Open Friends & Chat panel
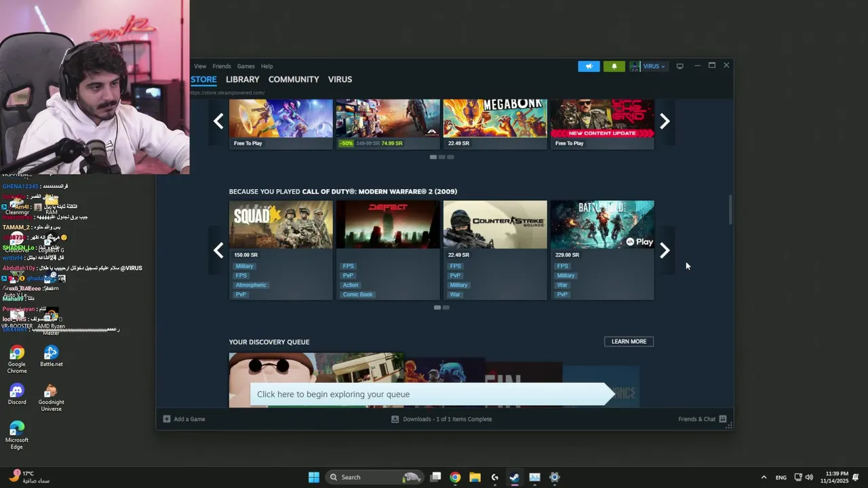 pyautogui.click(x=702, y=419)
